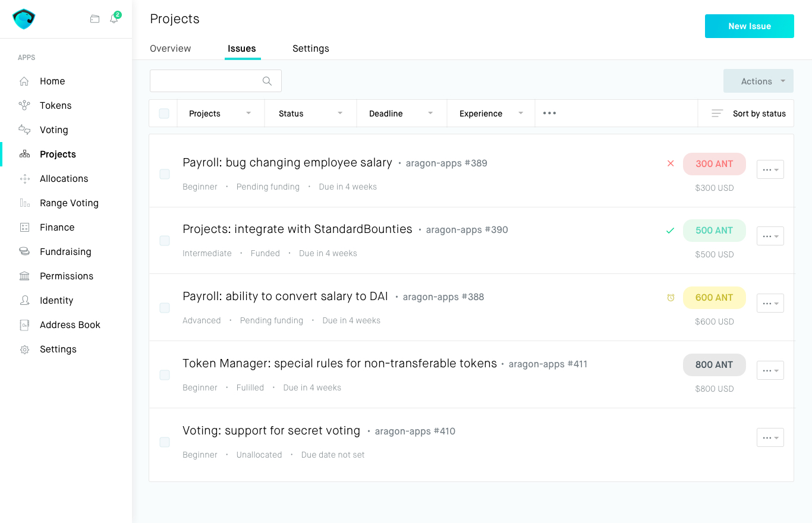Select the Issues tab
812x523 pixels.
coord(242,49)
